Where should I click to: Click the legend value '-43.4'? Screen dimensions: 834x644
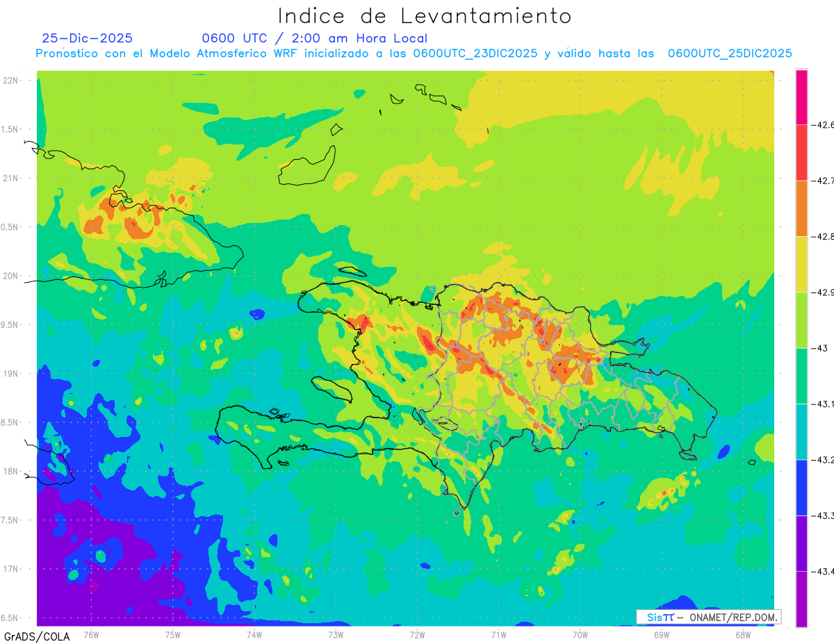click(823, 572)
